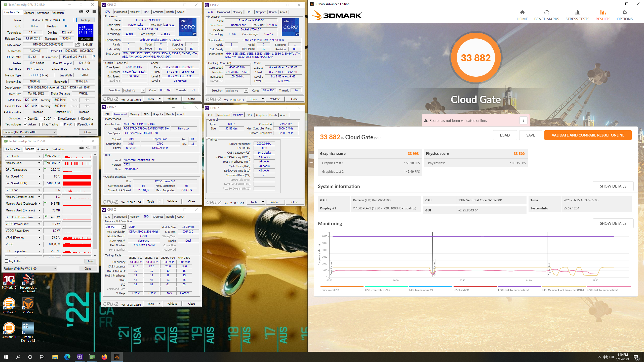Open Firefox from taskbar
Screen dimensions: 644x362
click(x=104, y=357)
